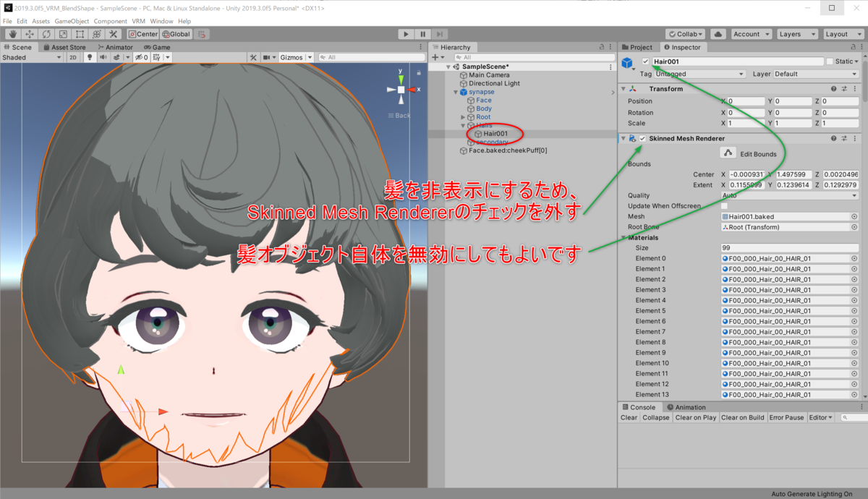Lock the Hierarchy panel with the padlock icon
Viewport: 868px width, 499px height.
pyautogui.click(x=600, y=47)
